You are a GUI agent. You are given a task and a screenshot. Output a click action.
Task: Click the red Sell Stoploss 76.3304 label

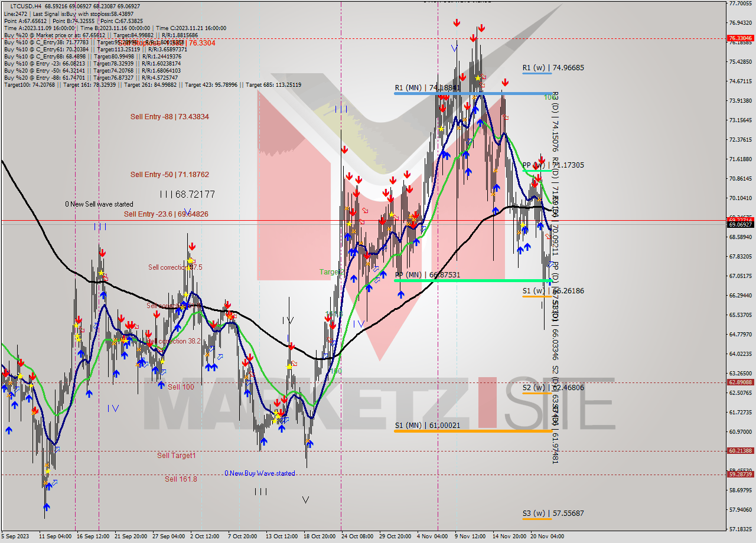pyautogui.click(x=167, y=43)
